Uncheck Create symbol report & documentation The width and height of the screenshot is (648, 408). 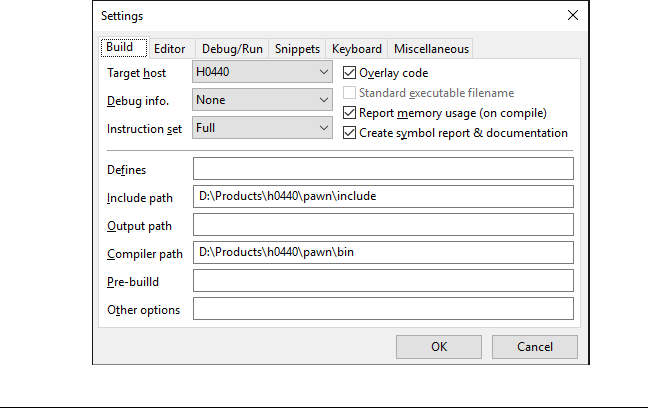click(350, 133)
